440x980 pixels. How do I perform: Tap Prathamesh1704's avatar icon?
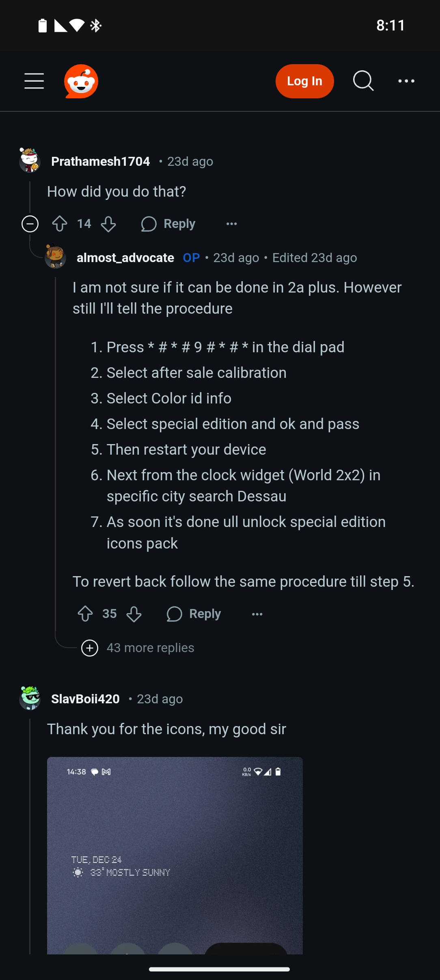pos(30,160)
